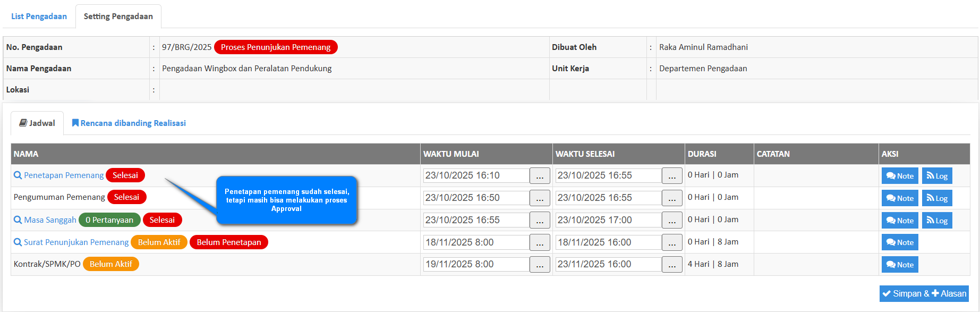This screenshot has width=980, height=312.
Task: Open start date picker for Kontrak/SPMK/PO
Action: (540, 265)
